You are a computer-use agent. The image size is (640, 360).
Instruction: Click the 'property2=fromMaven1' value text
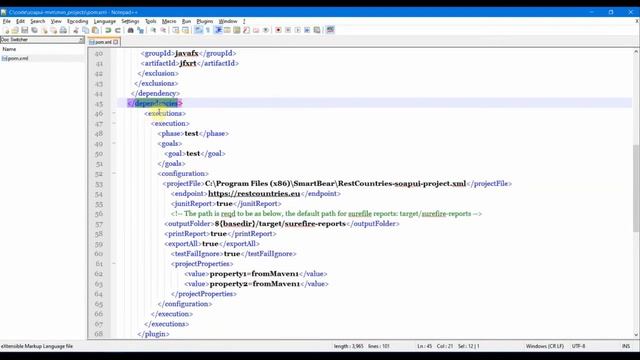coord(254,284)
